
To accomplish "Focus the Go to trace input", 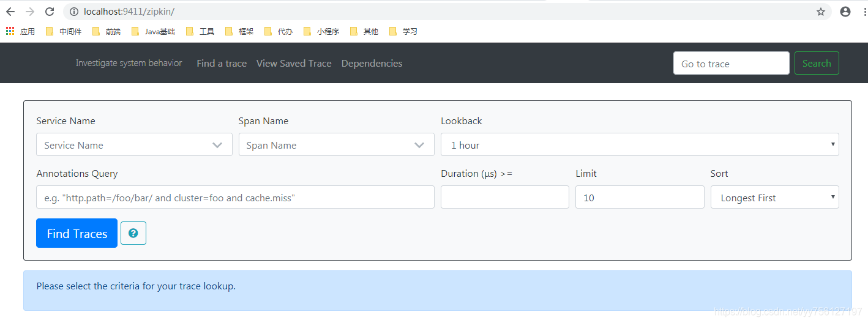I will point(731,63).
